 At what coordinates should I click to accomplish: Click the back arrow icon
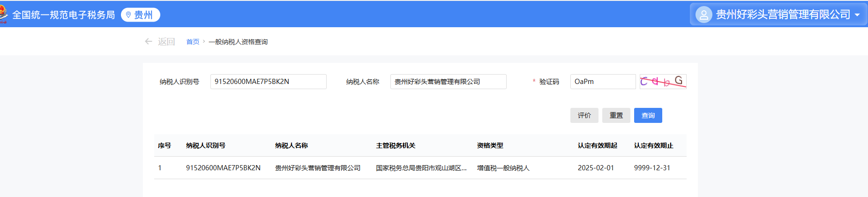(149, 42)
